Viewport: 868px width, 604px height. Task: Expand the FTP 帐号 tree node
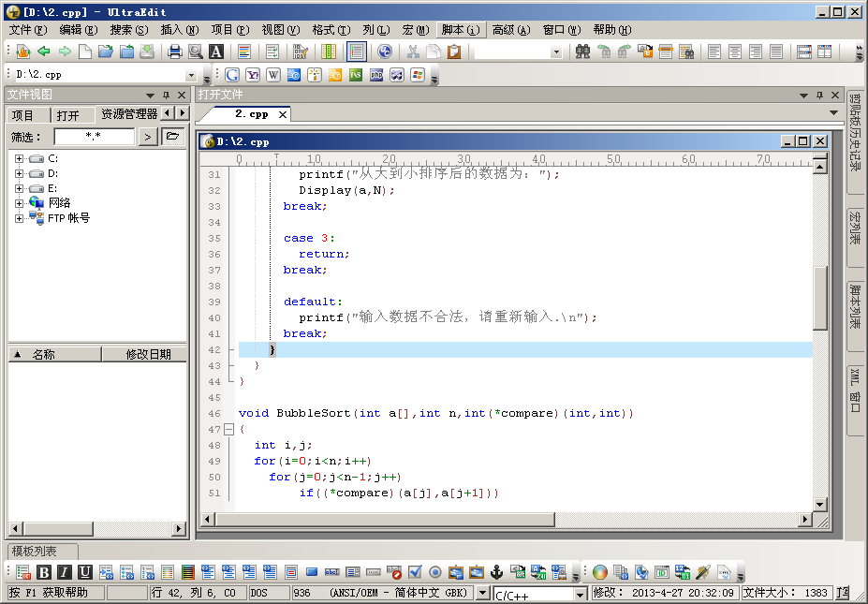tap(19, 219)
